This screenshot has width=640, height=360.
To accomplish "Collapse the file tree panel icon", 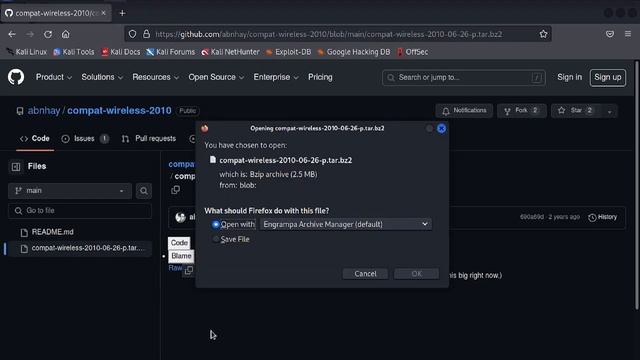I will tap(16, 167).
